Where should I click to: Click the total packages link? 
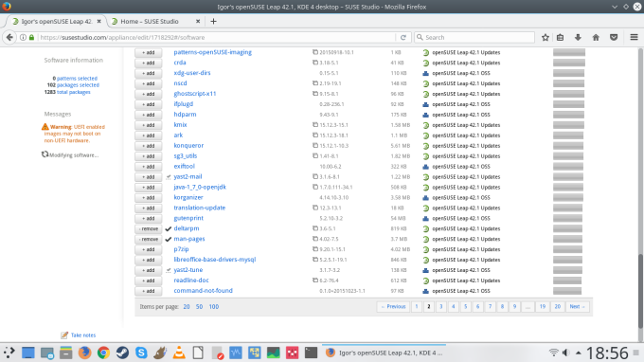coord(74,92)
